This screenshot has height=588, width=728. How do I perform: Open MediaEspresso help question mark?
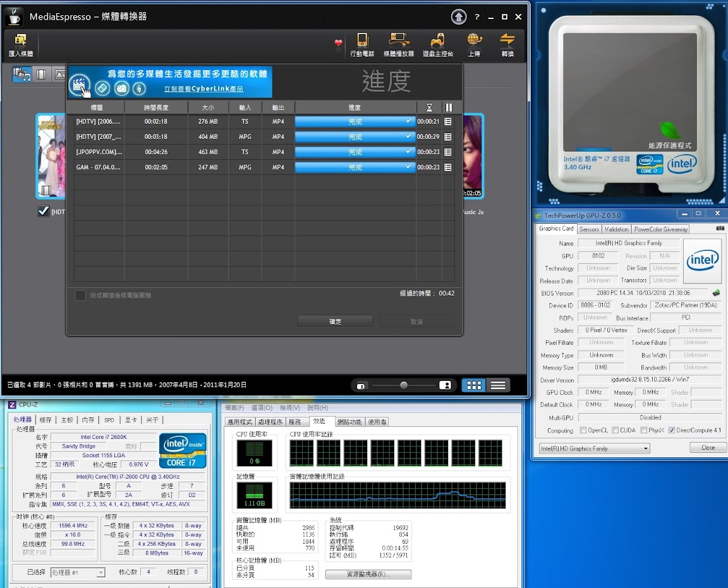(x=477, y=17)
